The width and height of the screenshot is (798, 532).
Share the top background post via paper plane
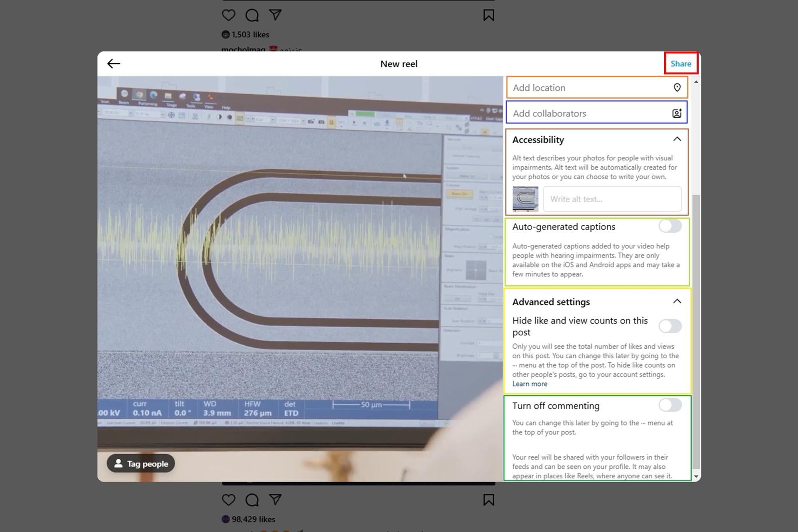point(275,15)
